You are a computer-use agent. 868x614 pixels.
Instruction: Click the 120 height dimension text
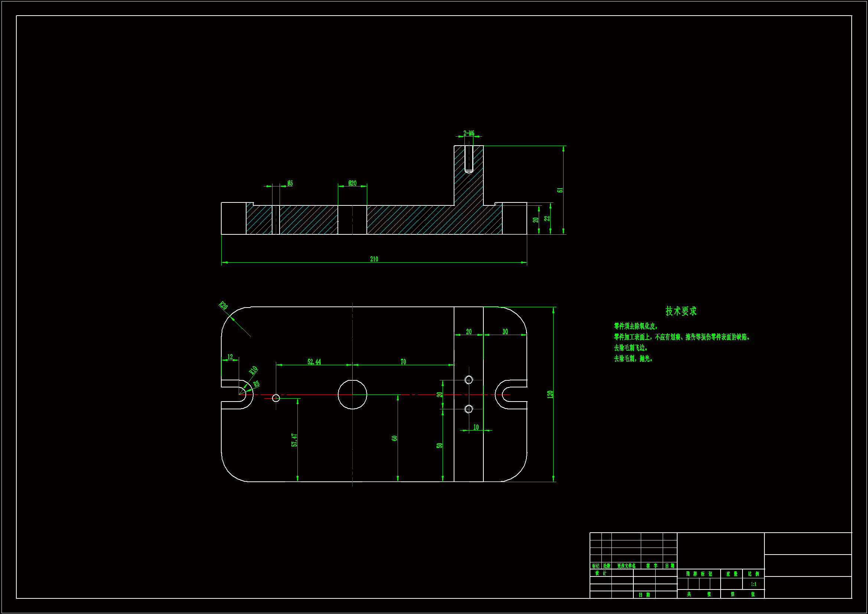[x=550, y=394]
